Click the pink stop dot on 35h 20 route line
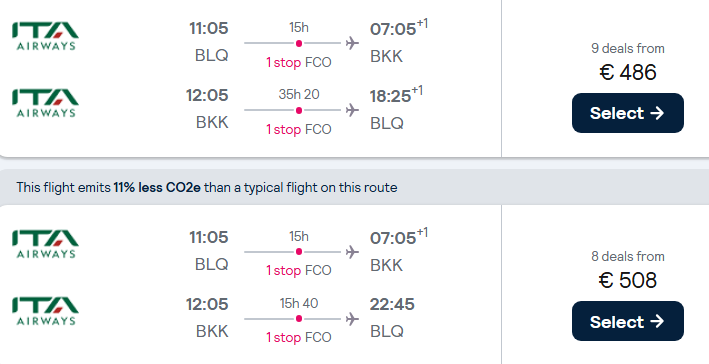The width and height of the screenshot is (709, 364). point(298,110)
